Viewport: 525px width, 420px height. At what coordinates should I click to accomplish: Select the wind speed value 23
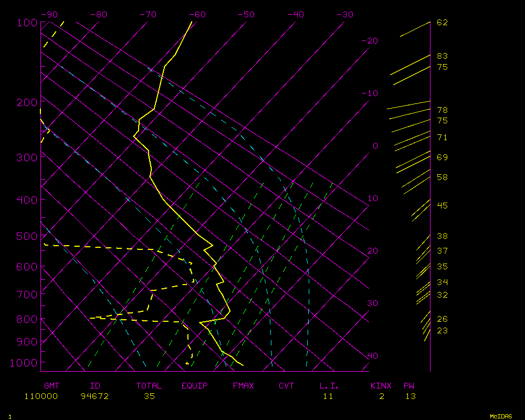tap(442, 331)
